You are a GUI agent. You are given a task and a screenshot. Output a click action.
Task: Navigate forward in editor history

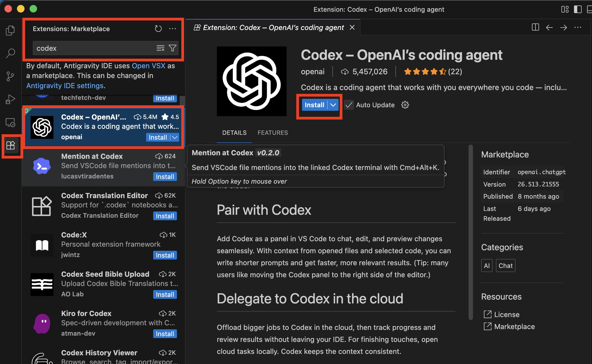pos(564,27)
